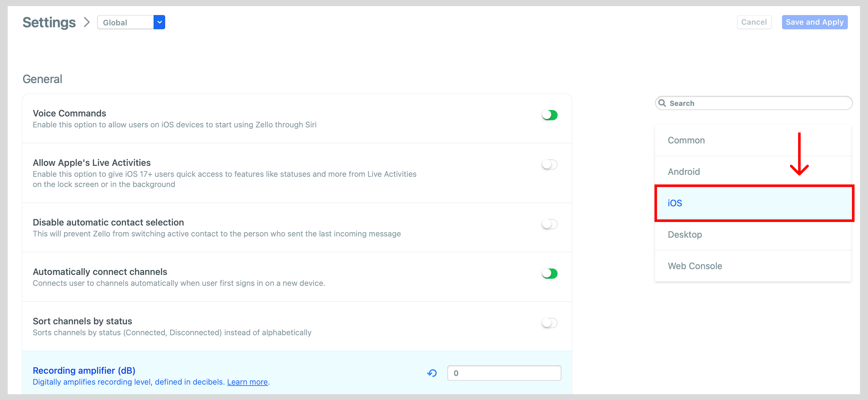Select the Common category

pyautogui.click(x=753, y=140)
